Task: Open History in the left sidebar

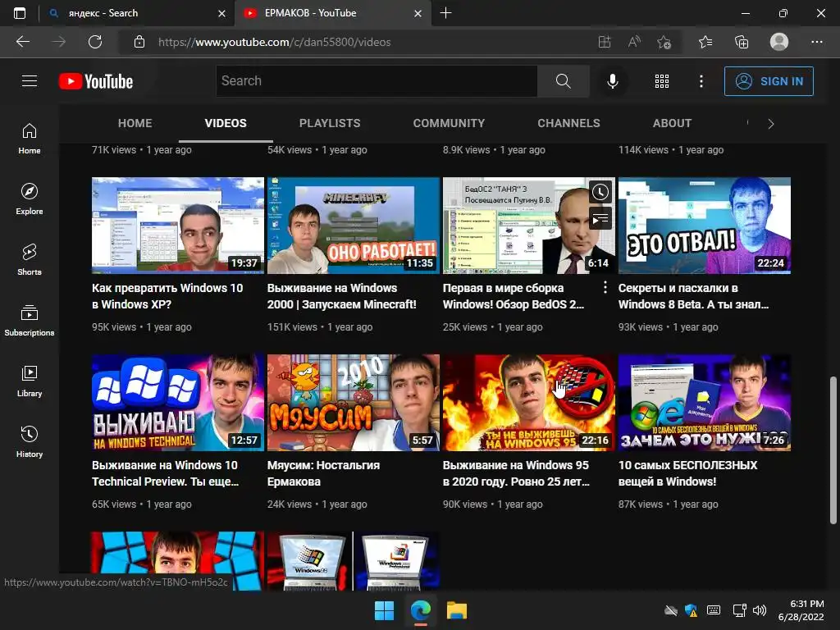Action: click(30, 442)
